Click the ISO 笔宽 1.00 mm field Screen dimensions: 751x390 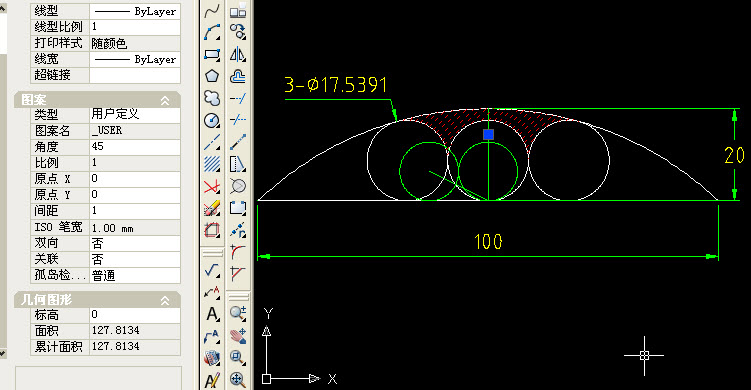(x=135, y=227)
